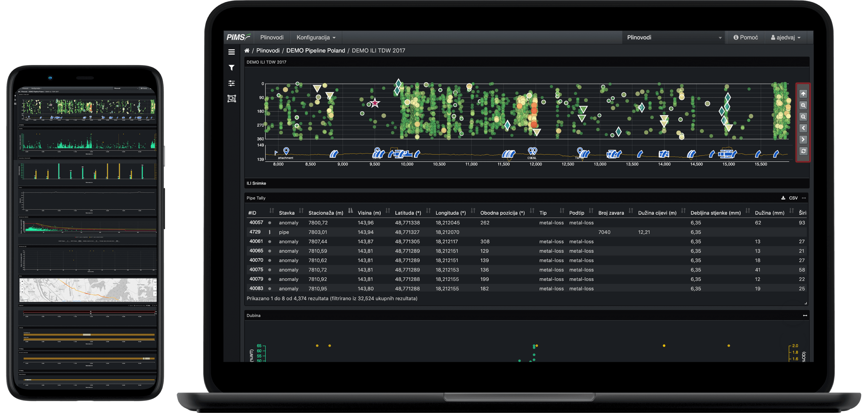Open the Plinovodi navbar item

pos(272,37)
